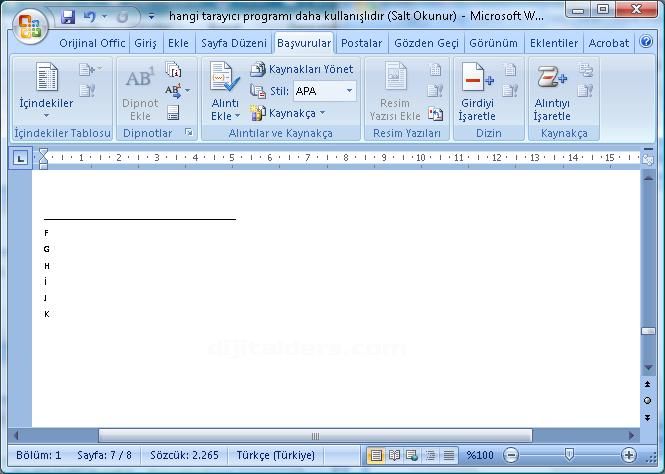Select the Gözden Geçir tab
Screen dimensions: 665x474
pos(426,43)
